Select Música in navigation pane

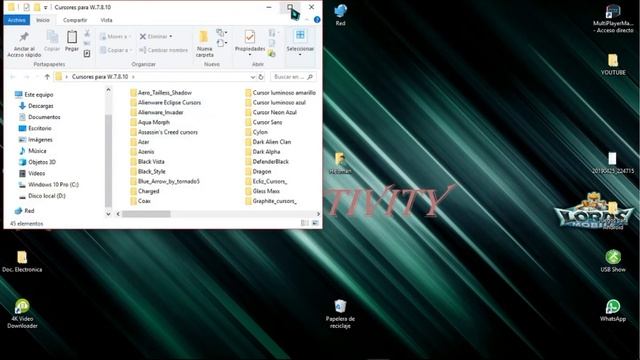[x=33, y=151]
